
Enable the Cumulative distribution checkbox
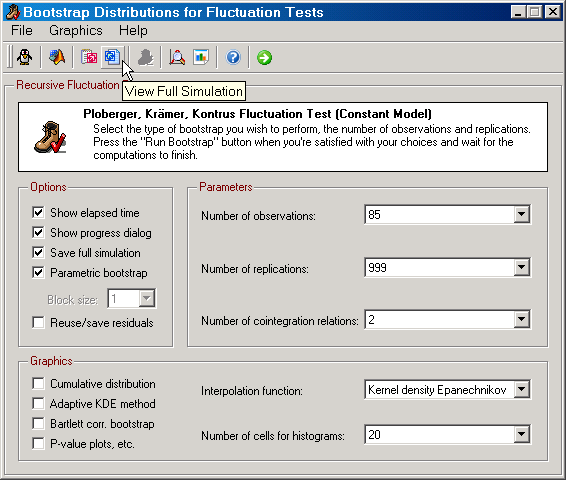(x=38, y=383)
